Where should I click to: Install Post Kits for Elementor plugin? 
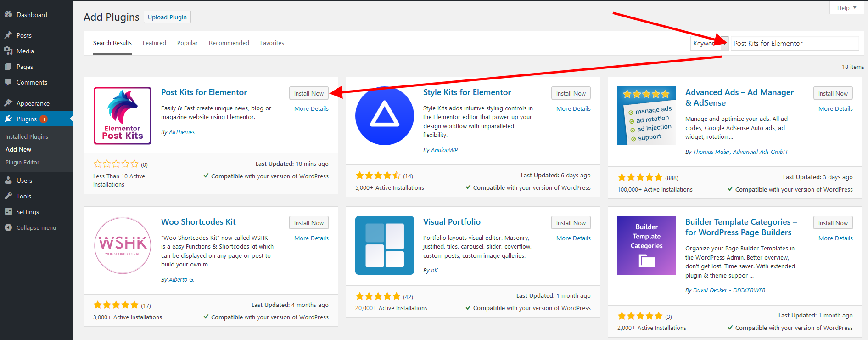point(308,93)
